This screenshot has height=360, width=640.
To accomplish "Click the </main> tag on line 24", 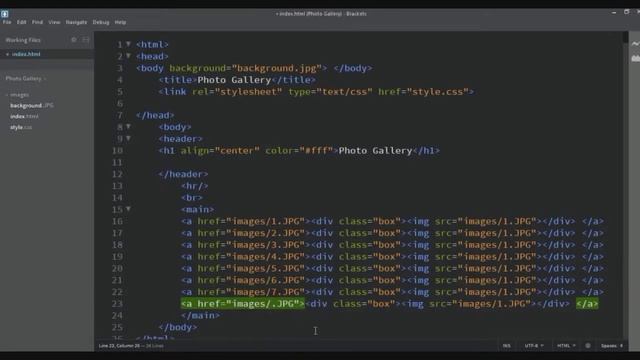I will click(x=200, y=316).
